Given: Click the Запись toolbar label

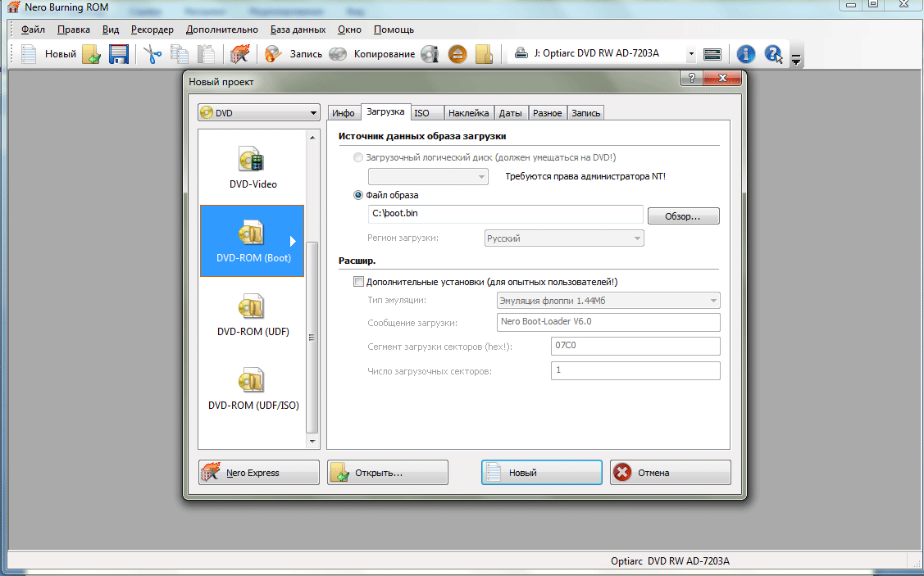Looking at the screenshot, I should (x=306, y=54).
